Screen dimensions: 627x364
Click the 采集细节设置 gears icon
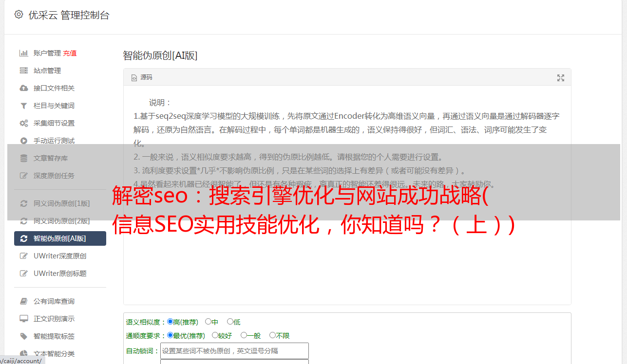tap(23, 123)
